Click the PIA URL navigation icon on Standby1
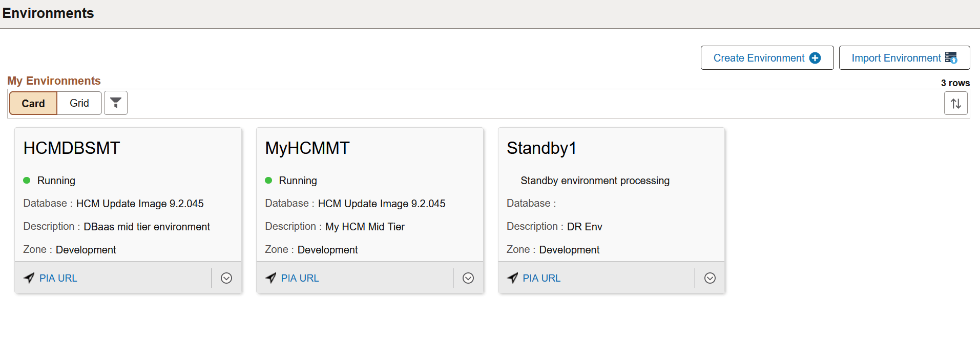Viewport: 980px width, 356px height. pos(512,278)
